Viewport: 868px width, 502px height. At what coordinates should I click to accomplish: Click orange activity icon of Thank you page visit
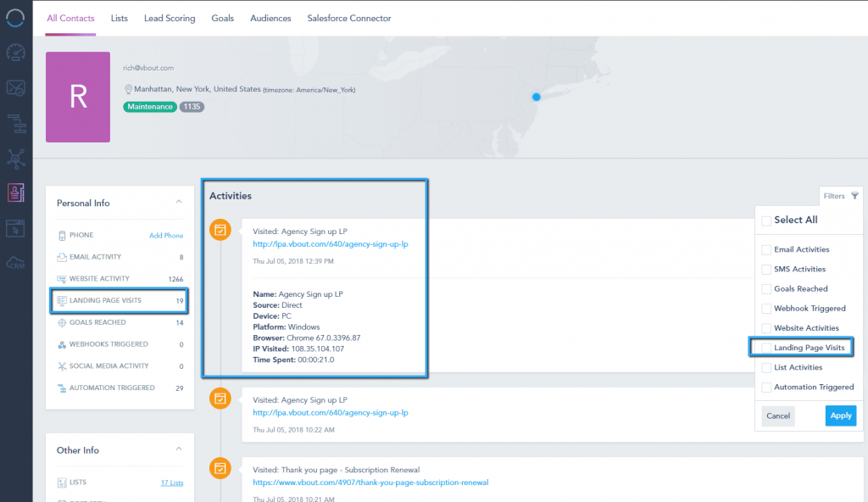click(x=220, y=468)
